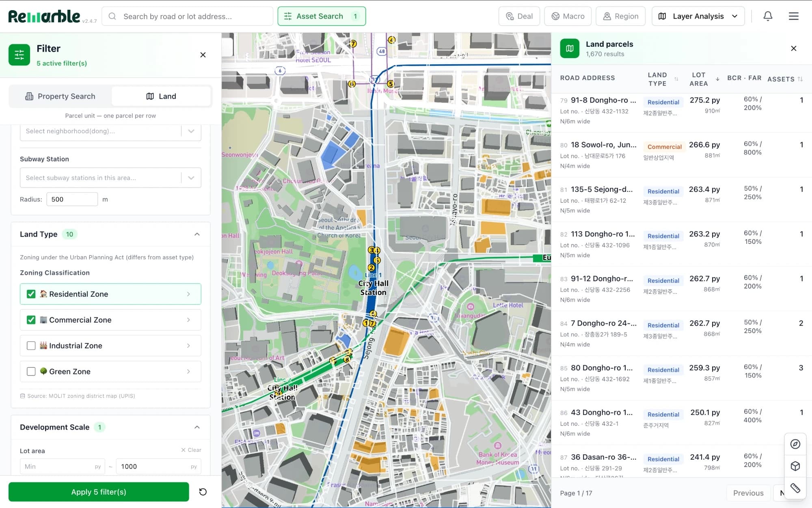Expand Commercial Zone sub-options chevron
Image resolution: width=812 pixels, height=508 pixels.
tap(188, 320)
